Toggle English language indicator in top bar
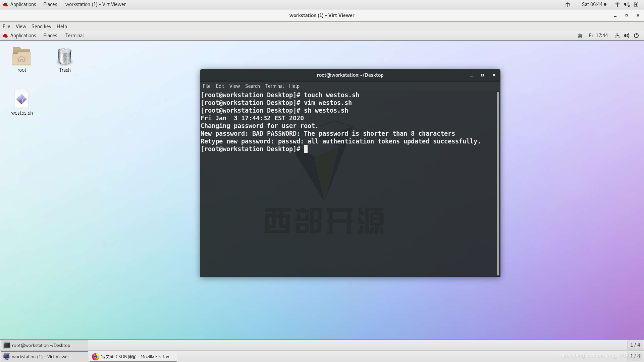 pyautogui.click(x=580, y=36)
